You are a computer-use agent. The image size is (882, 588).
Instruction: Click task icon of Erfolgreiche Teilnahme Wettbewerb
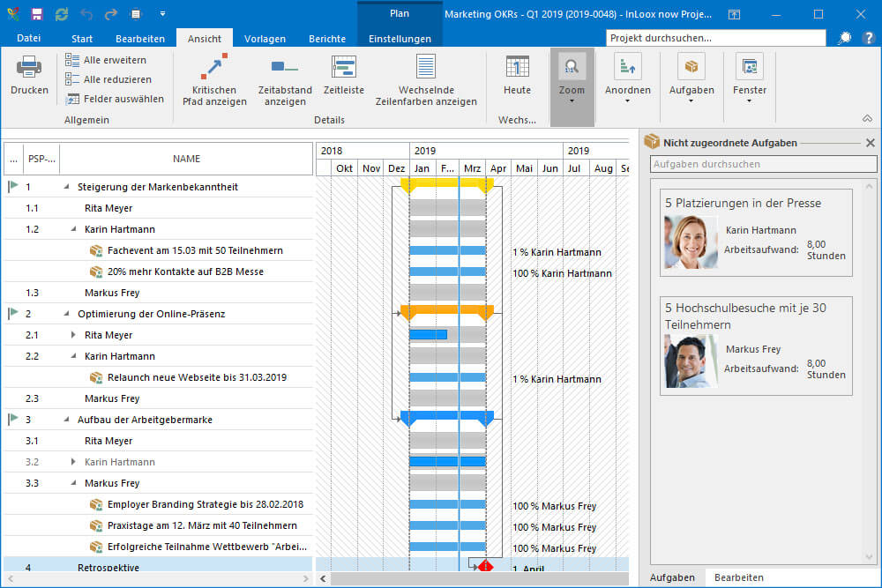pyautogui.click(x=96, y=547)
